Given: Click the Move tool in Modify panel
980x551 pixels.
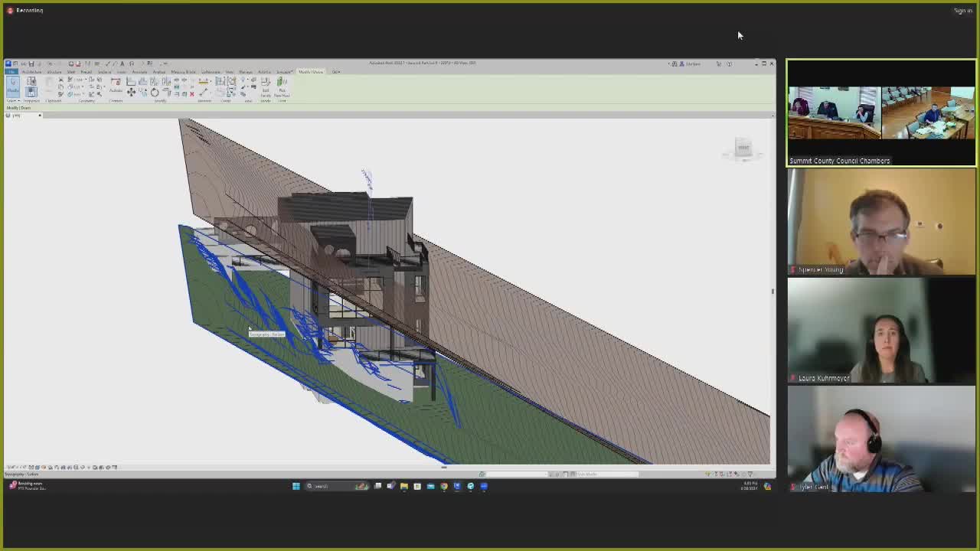Looking at the screenshot, I should tap(131, 93).
